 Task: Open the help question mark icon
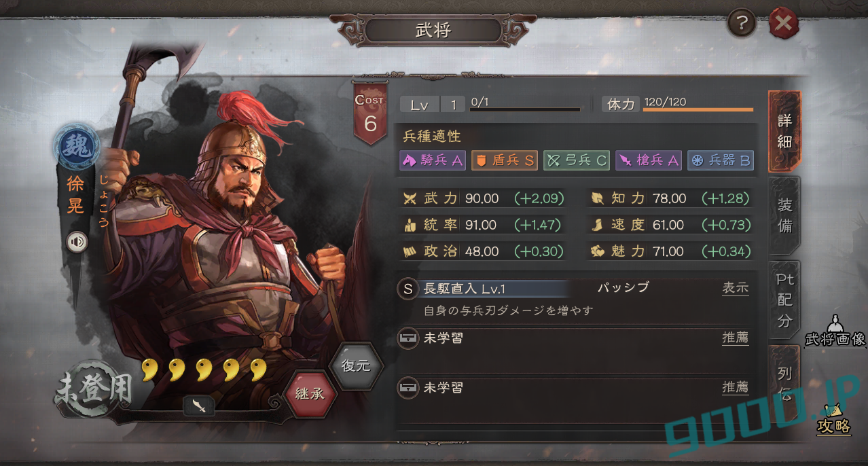tap(742, 24)
